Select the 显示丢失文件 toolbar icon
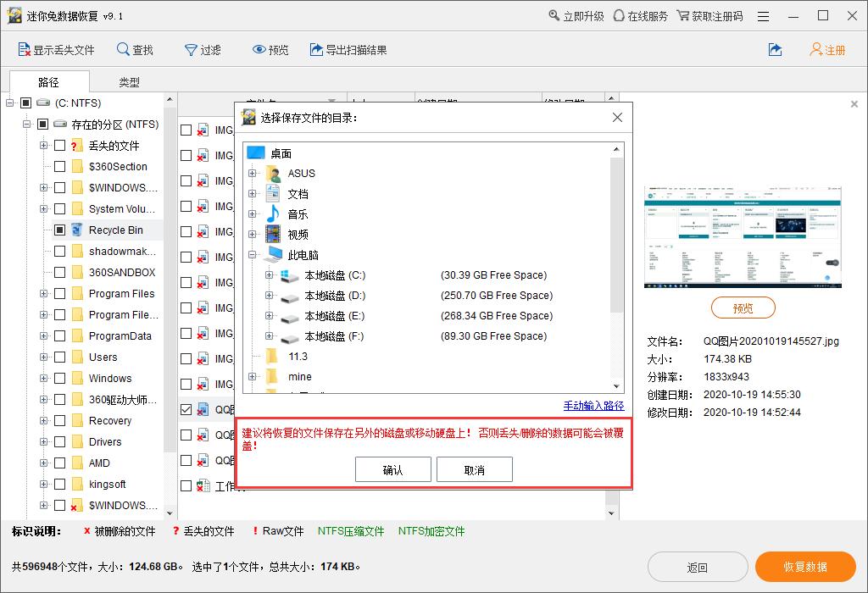 (x=23, y=50)
